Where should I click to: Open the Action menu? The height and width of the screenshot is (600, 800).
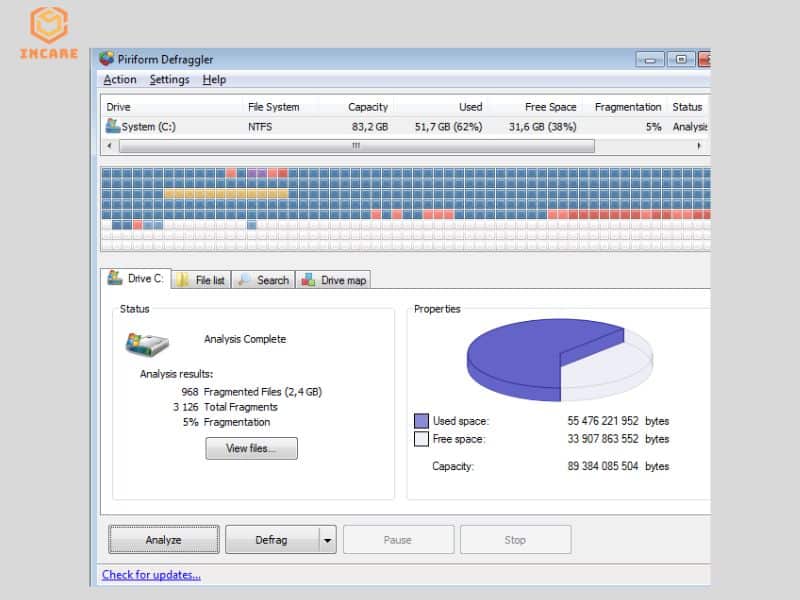click(x=120, y=80)
